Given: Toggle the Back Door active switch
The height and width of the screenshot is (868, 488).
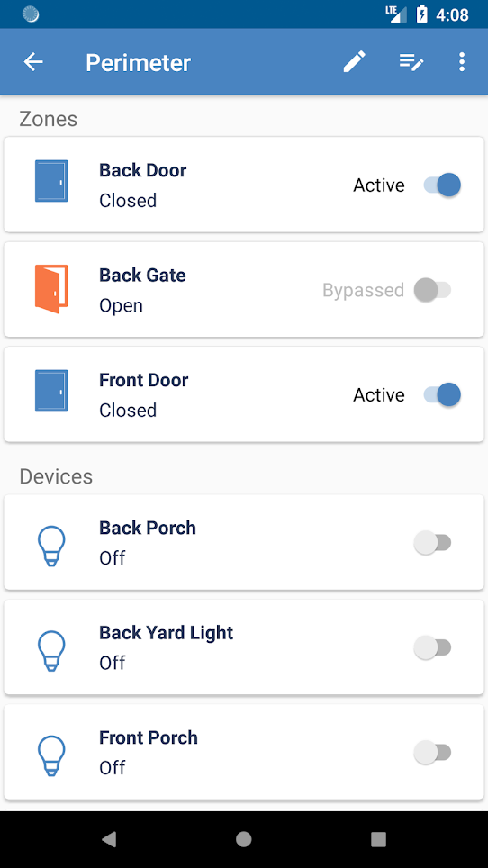Looking at the screenshot, I should 442,185.
